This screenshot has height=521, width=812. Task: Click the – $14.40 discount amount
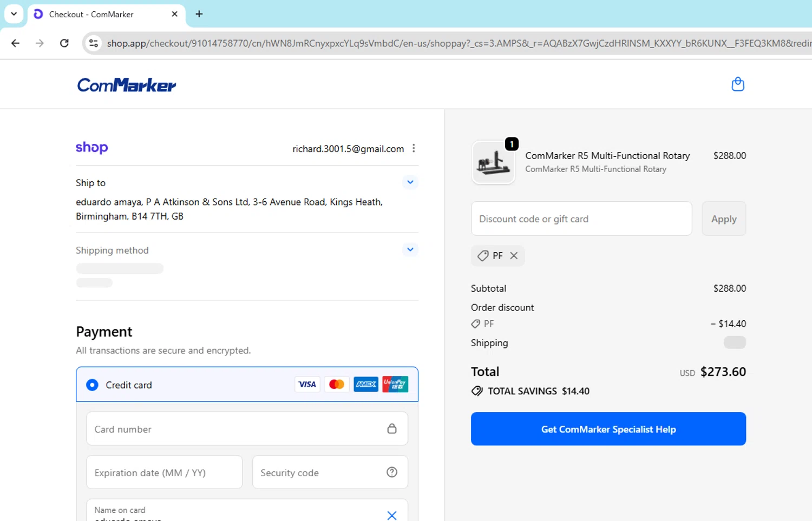(x=728, y=324)
